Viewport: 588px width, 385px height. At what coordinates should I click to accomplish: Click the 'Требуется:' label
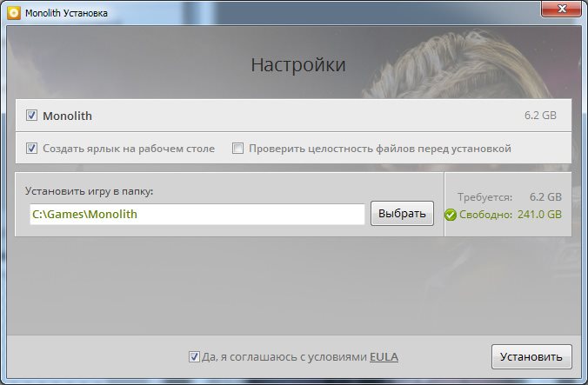[x=484, y=197]
